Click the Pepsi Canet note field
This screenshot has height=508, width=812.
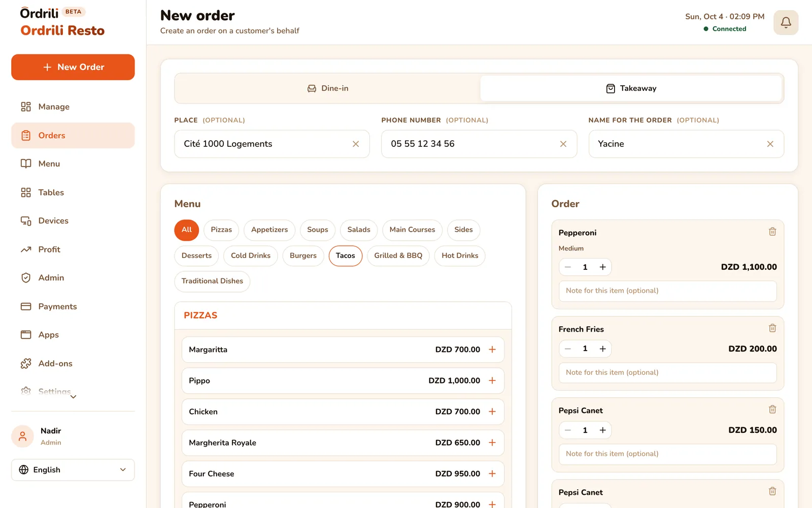click(x=667, y=454)
